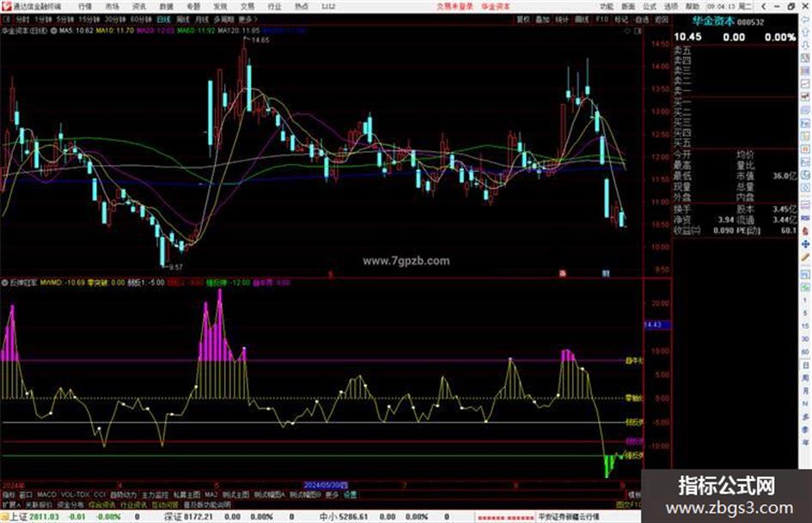This screenshot has width=812, height=523.
Task: Click the main chart settings gear icon
Action: point(53,31)
